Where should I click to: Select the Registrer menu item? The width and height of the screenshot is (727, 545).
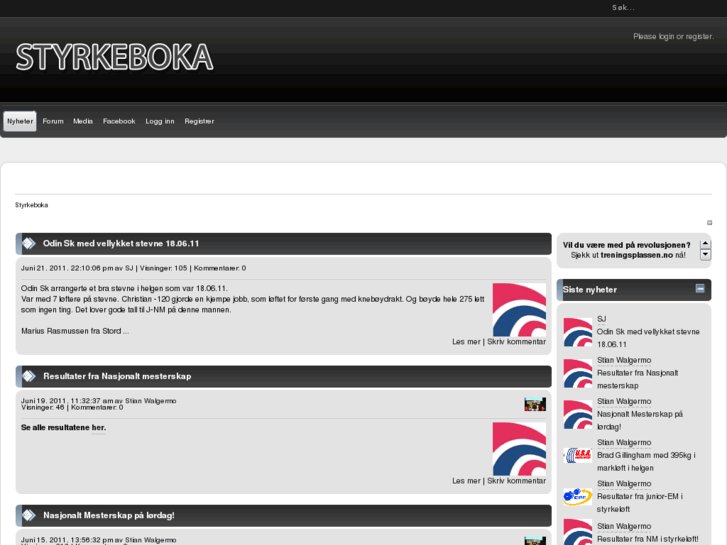click(x=199, y=122)
